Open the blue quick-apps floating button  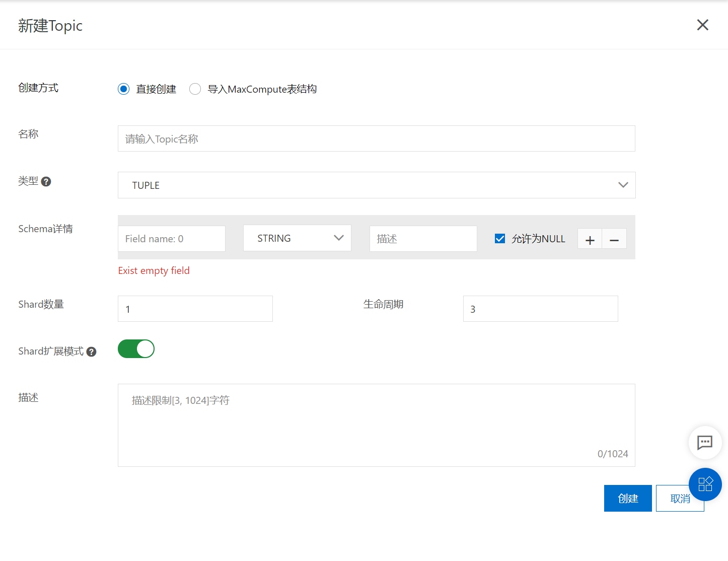(x=705, y=484)
